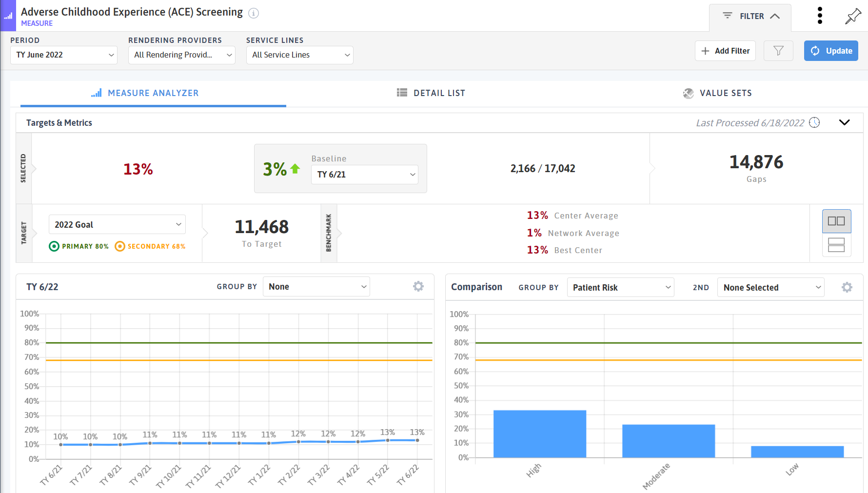Open the 2022 Goal target dropdown
The image size is (868, 493).
click(x=117, y=224)
